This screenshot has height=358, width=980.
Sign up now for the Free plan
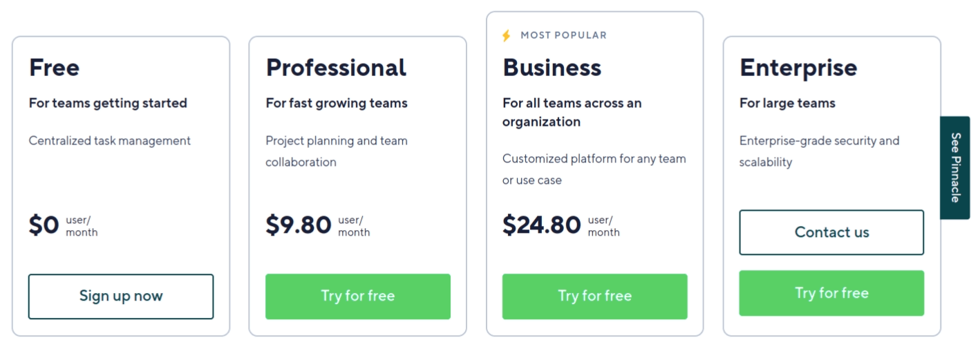pos(121,296)
